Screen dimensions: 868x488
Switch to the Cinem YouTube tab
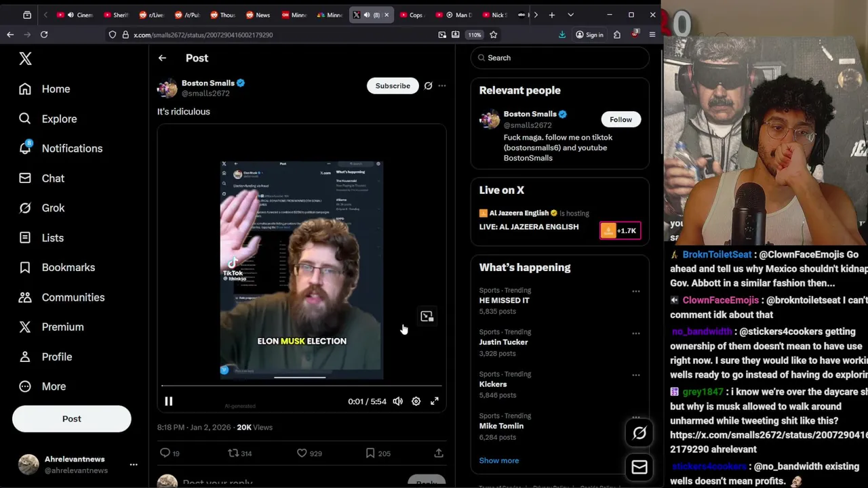coord(76,15)
